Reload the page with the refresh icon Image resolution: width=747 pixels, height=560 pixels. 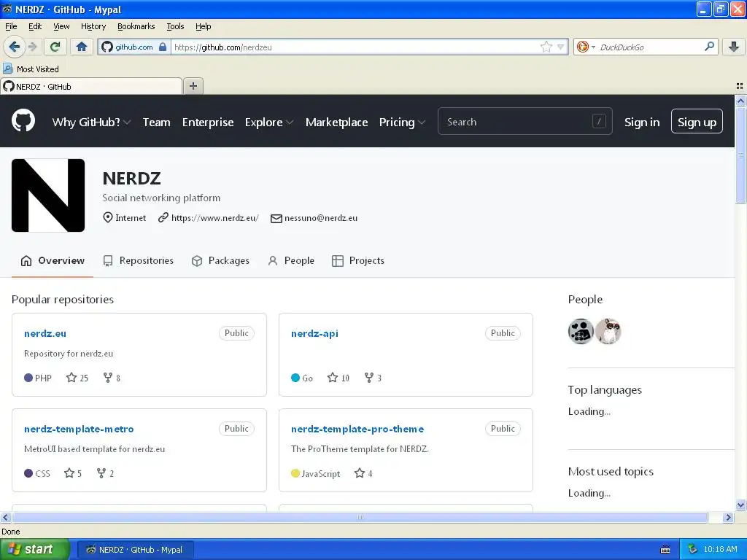tap(55, 47)
